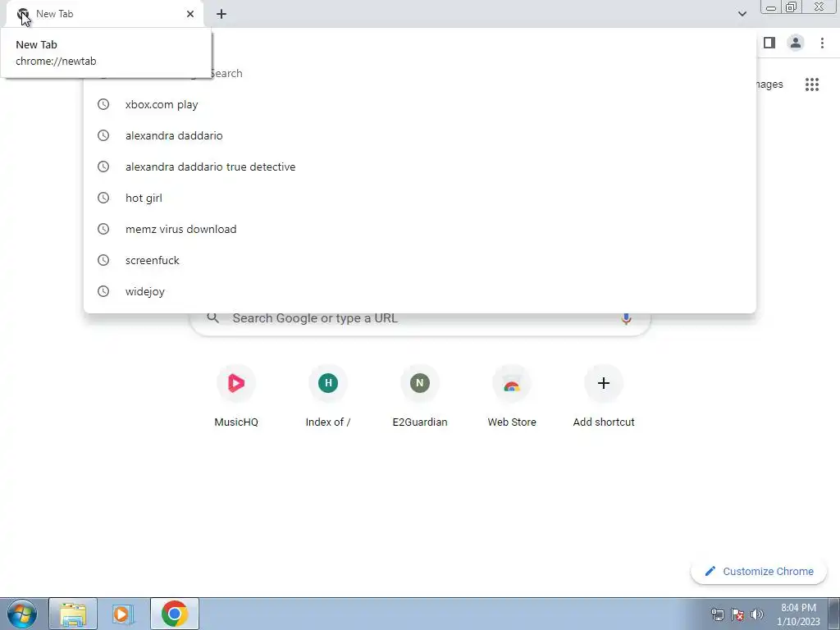The height and width of the screenshot is (630, 840).
Task: Open the volume speaker tray icon
Action: [756, 614]
